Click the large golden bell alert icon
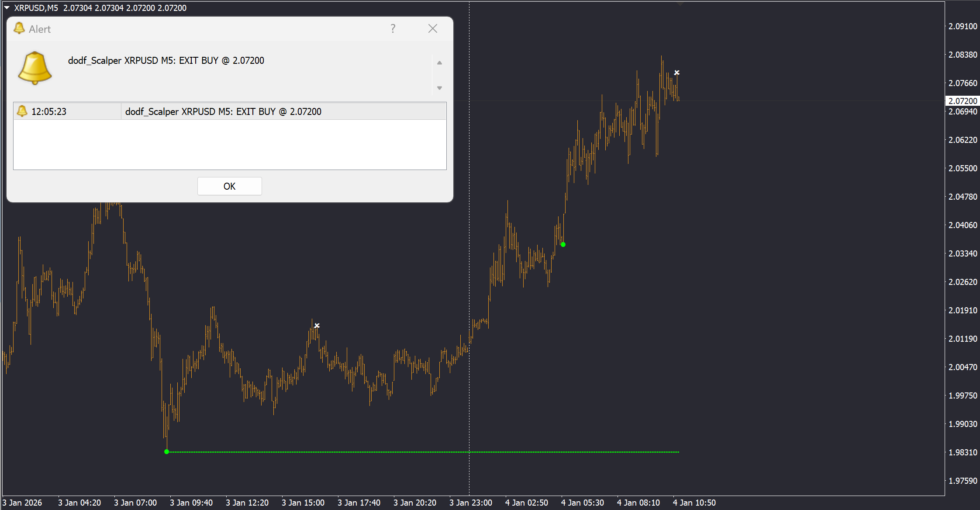Image resolution: width=980 pixels, height=510 pixels. click(x=35, y=68)
